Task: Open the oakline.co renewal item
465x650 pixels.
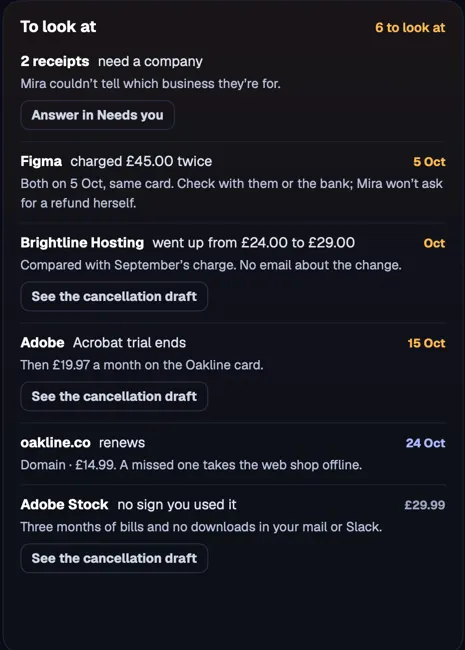Action: (232, 454)
